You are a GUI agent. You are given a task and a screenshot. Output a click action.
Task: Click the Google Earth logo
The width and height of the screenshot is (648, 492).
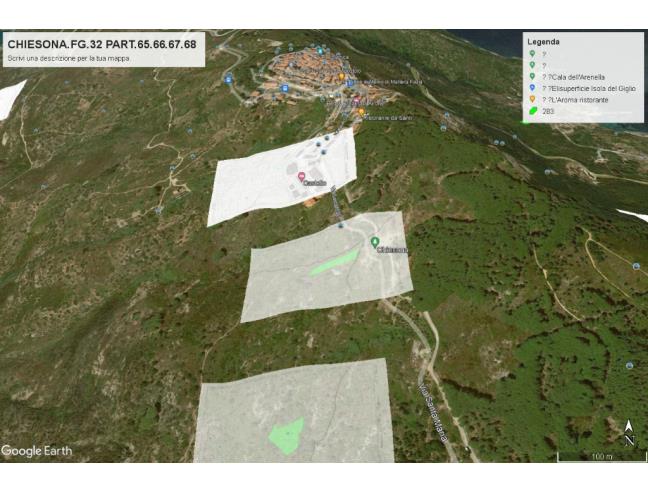pyautogui.click(x=36, y=451)
